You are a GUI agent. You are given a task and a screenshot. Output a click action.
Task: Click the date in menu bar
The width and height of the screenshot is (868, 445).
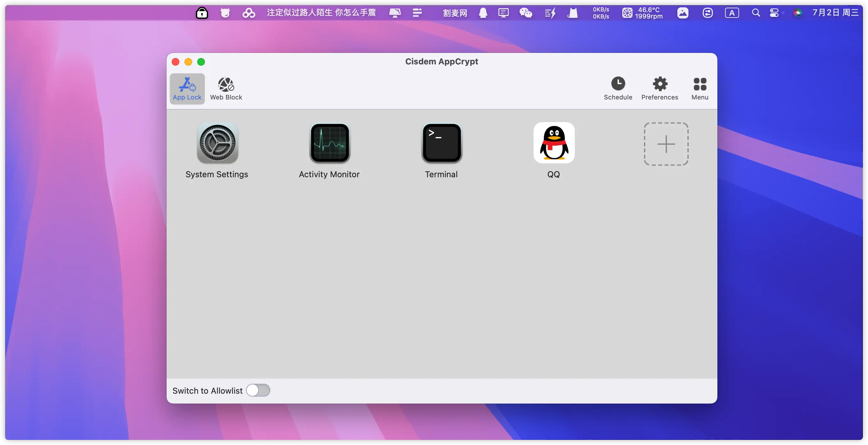pos(835,13)
